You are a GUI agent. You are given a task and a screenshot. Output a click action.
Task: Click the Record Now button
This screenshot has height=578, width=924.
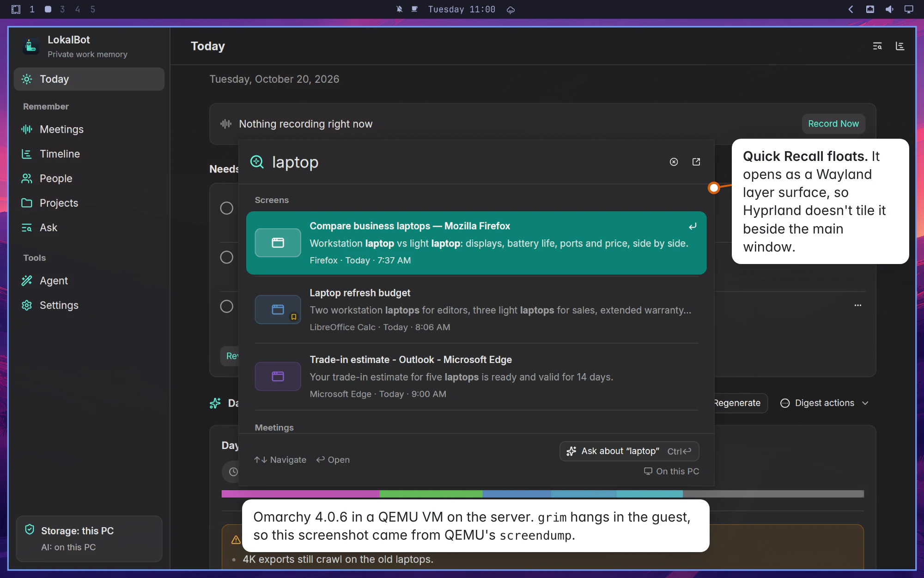tap(833, 124)
